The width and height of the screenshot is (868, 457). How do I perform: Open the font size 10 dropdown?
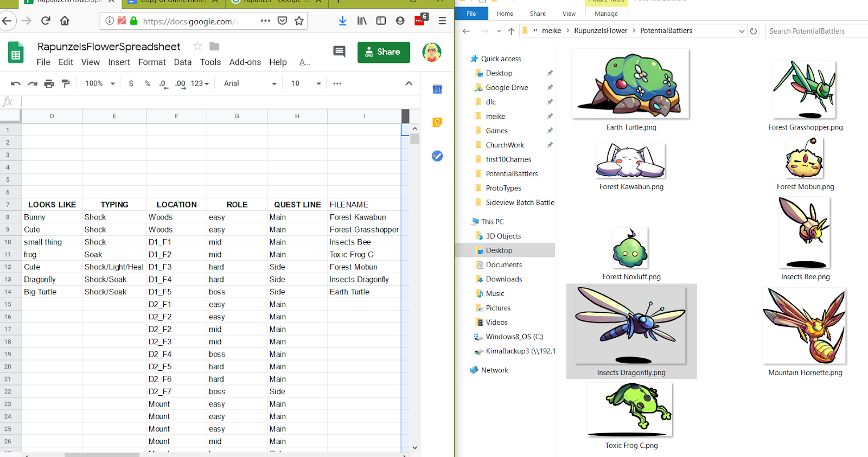306,83
